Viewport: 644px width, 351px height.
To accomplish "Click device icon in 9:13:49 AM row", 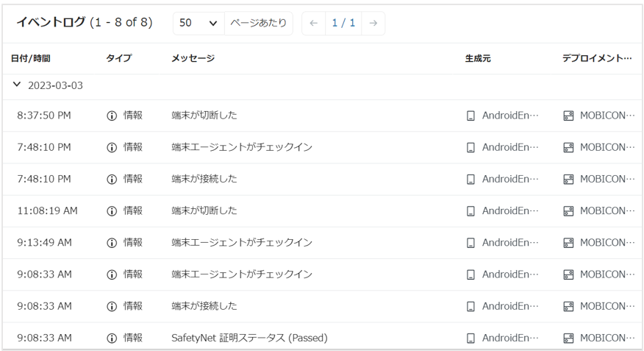I will 471,243.
